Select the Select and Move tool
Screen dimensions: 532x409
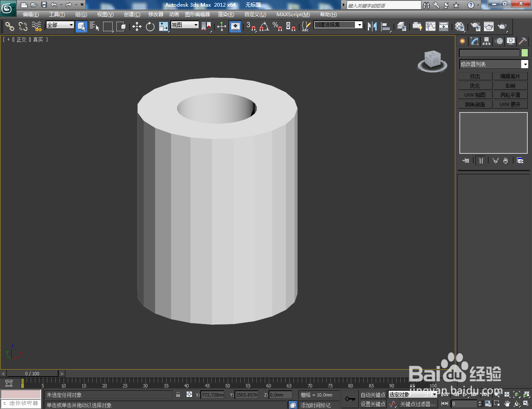coord(137,27)
